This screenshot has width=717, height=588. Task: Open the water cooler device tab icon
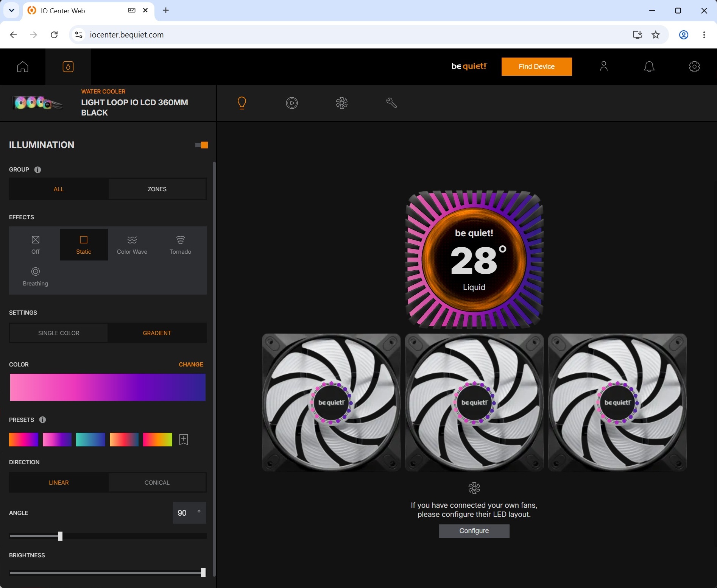(x=68, y=67)
